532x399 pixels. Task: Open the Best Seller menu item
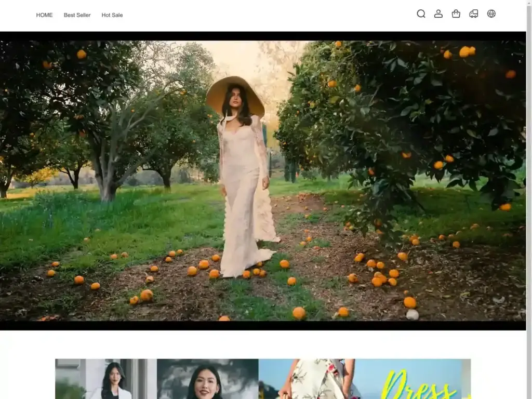77,15
